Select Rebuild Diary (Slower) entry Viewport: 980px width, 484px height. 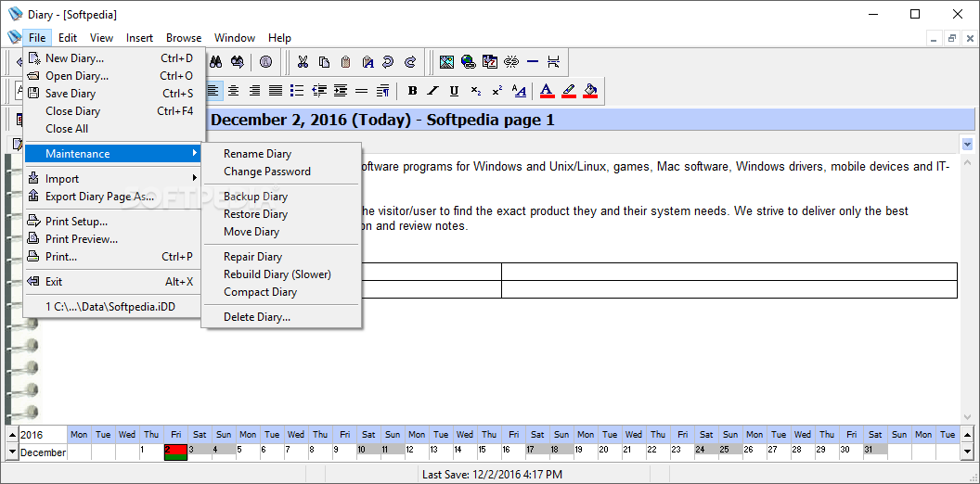click(281, 274)
